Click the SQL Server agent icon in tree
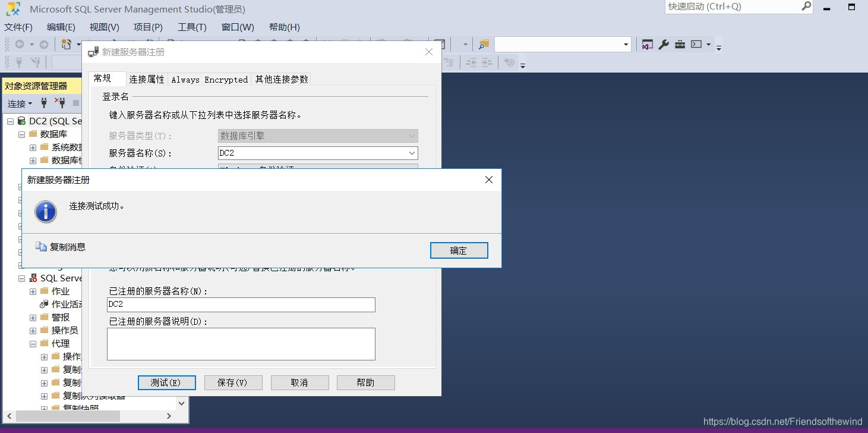The image size is (868, 433). (x=33, y=278)
